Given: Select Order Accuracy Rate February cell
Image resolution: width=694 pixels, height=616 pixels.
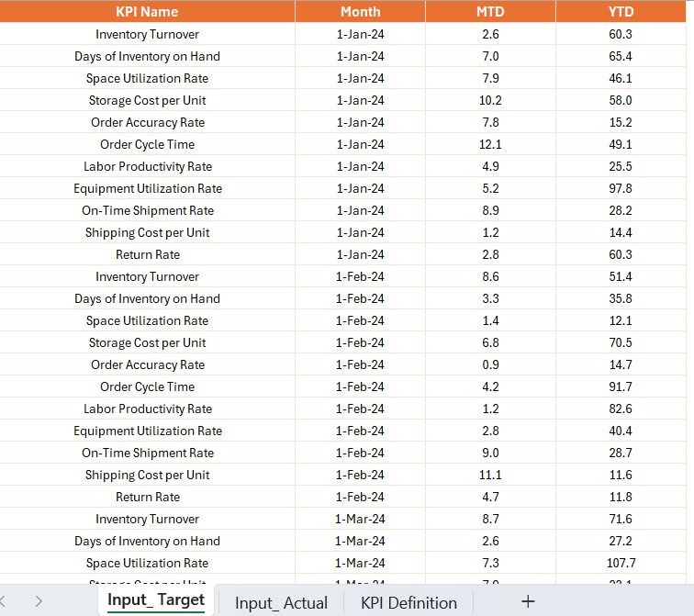Looking at the screenshot, I should [147, 364].
